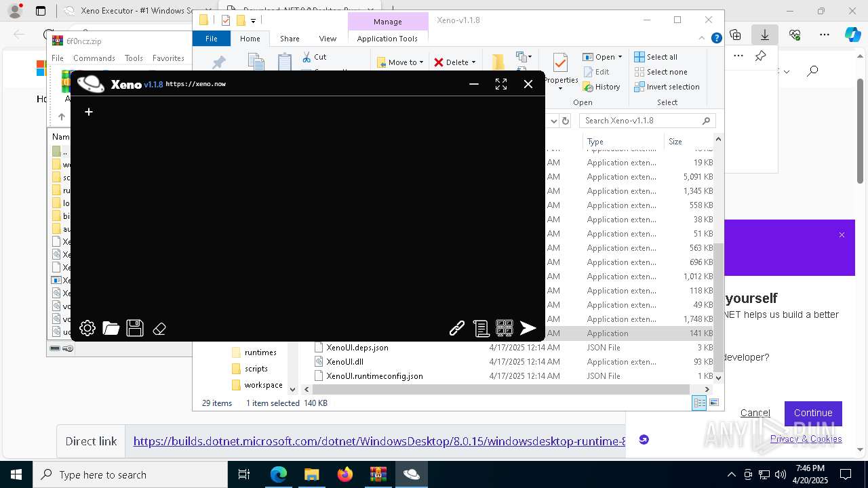Open runtimes folder in nav tree
Image resolution: width=868 pixels, height=488 pixels.
[260, 352]
